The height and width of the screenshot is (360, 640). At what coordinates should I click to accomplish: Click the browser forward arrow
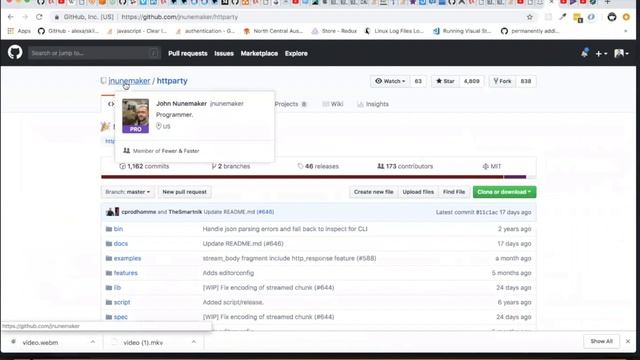tap(25, 17)
